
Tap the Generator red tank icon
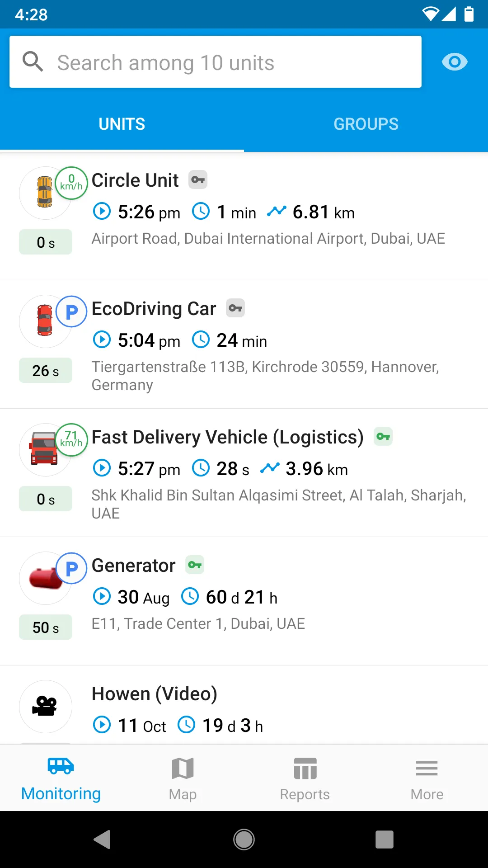43,579
